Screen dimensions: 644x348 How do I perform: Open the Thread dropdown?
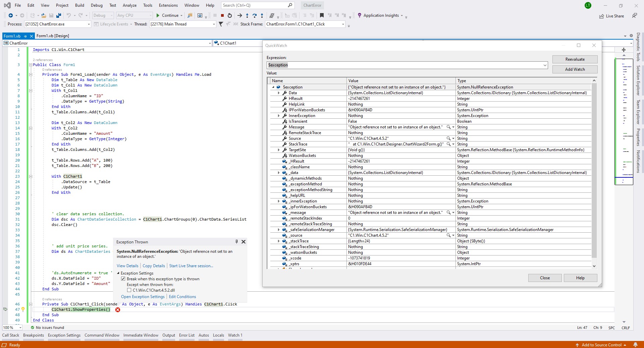pos(214,24)
